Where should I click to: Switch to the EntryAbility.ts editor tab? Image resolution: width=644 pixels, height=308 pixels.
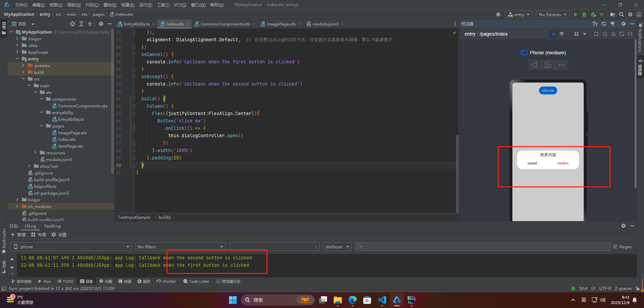click(136, 24)
